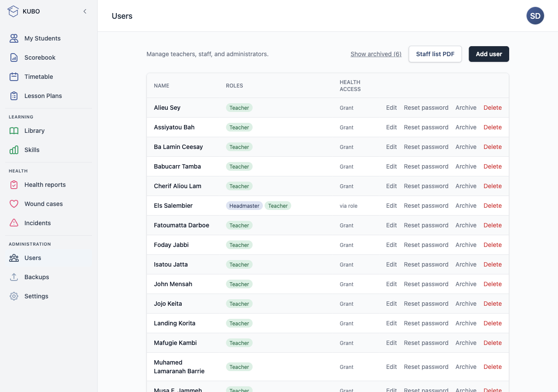The image size is (558, 392).
Task: Click the Staff list PDF button
Action: point(435,54)
